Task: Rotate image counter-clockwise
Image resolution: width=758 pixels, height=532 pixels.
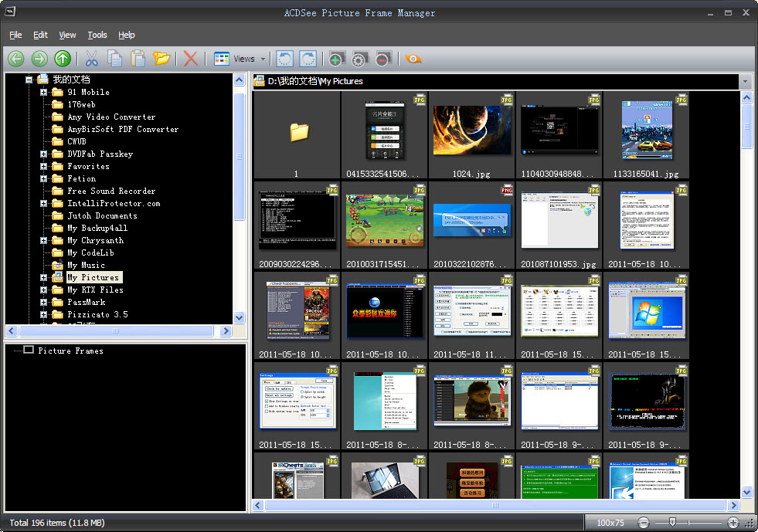Action: [284, 59]
